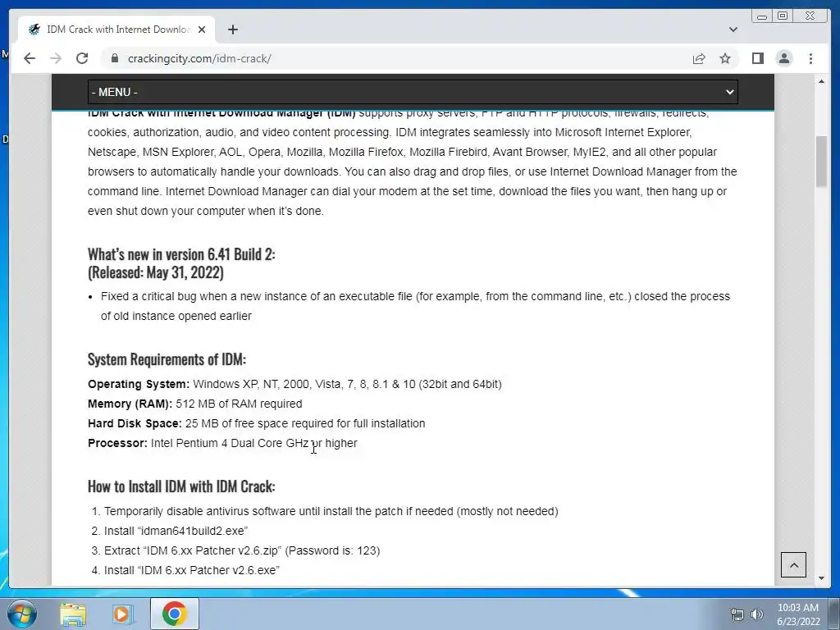Launch Windows Media Player from taskbar
840x630 pixels.
123,614
